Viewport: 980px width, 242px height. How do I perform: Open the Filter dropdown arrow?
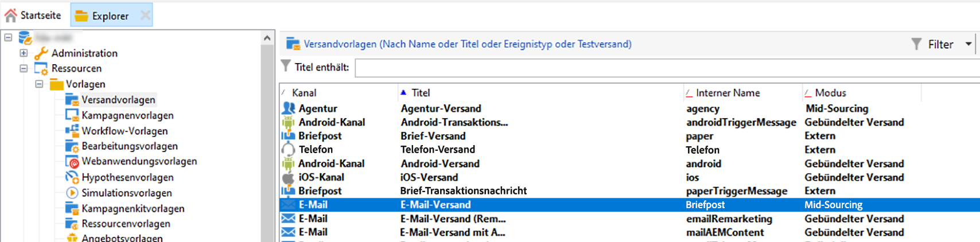969,44
